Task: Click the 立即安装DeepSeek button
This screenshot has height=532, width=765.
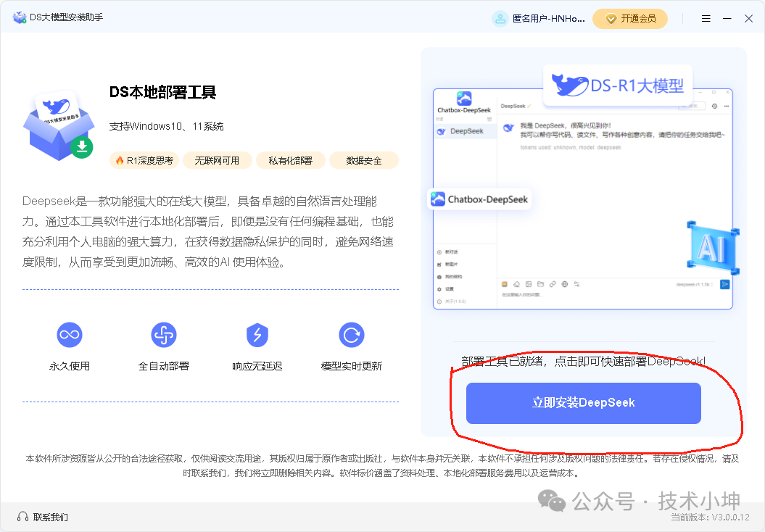Action: [582, 404]
